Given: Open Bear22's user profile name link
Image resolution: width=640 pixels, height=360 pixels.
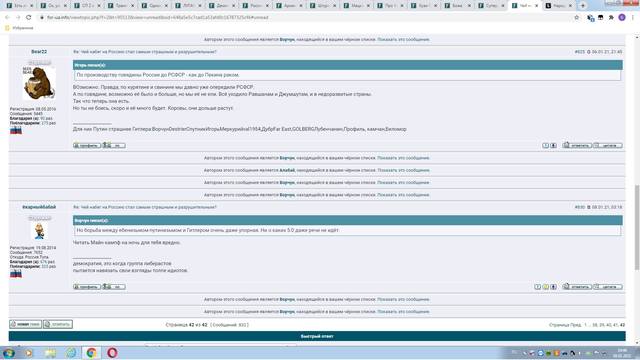Looking at the screenshot, I should [x=39, y=52].
